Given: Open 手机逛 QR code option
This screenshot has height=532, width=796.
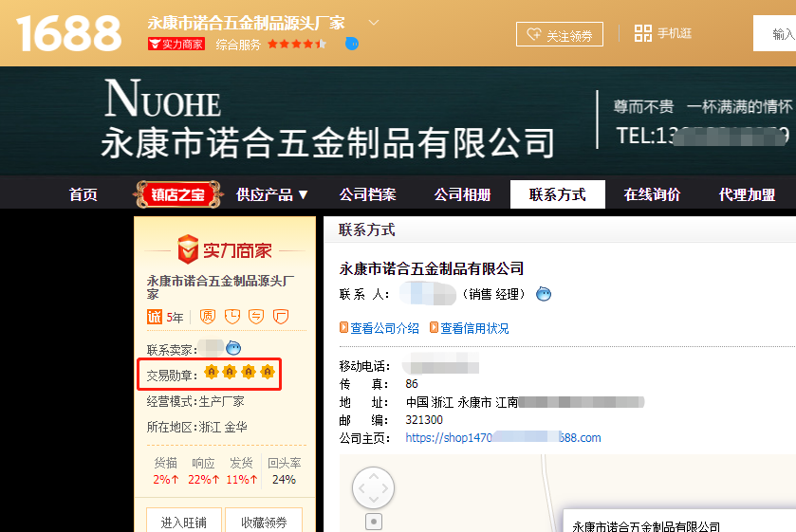Looking at the screenshot, I should pos(663,33).
